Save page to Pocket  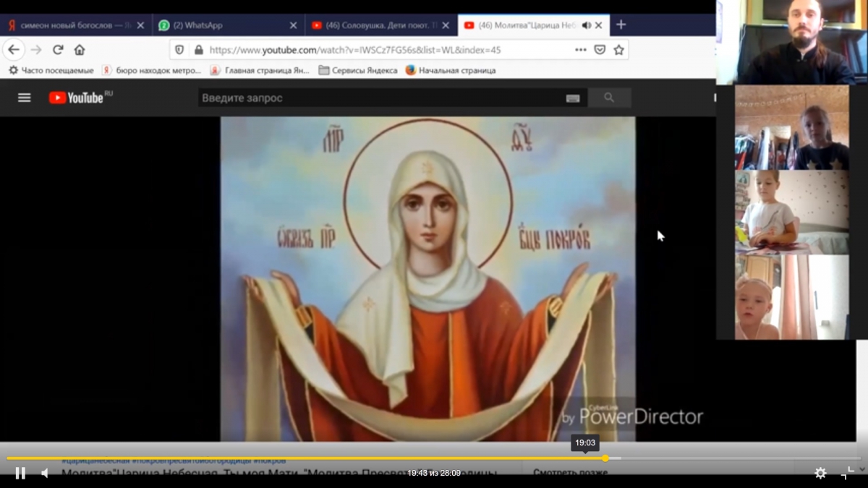coord(600,50)
